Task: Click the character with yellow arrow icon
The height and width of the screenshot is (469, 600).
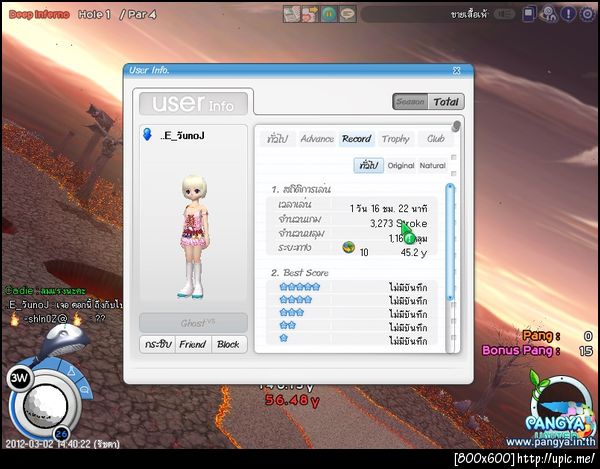Action: [x=310, y=15]
